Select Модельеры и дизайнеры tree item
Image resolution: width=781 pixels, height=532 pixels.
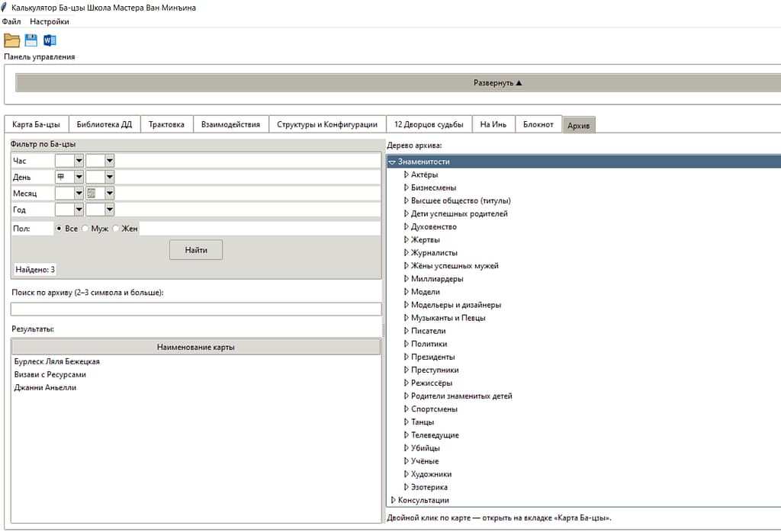[456, 305]
